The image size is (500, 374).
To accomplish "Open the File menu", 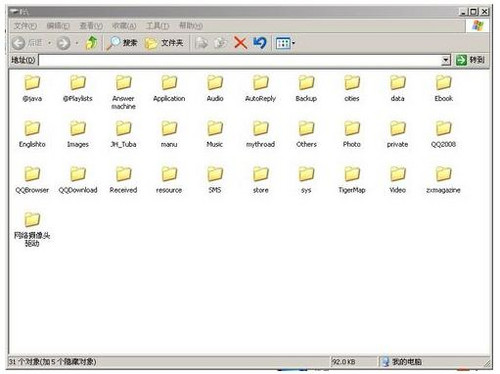I will click(25, 26).
